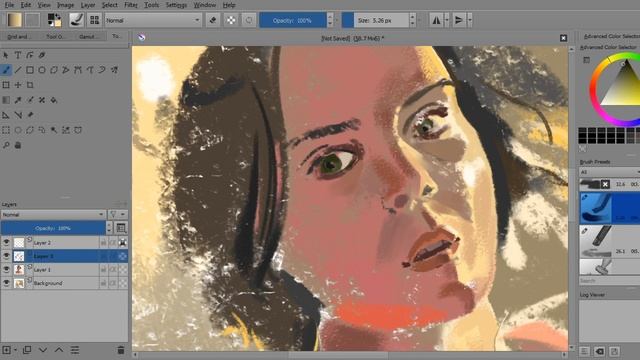Image resolution: width=640 pixels, height=360 pixels.
Task: Activate the Crop tool
Action: click(30, 85)
